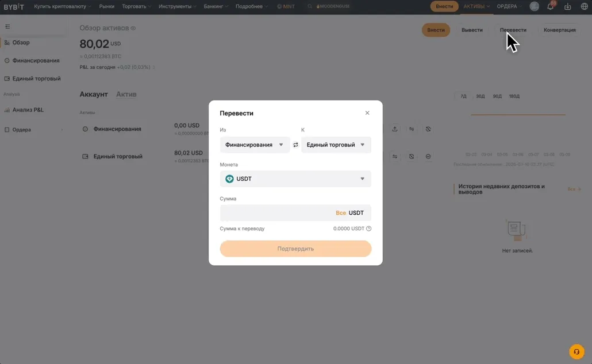Image resolution: width=592 pixels, height=364 pixels.
Task: Click the help icon beside 0.0000 USDT
Action: pyautogui.click(x=369, y=229)
